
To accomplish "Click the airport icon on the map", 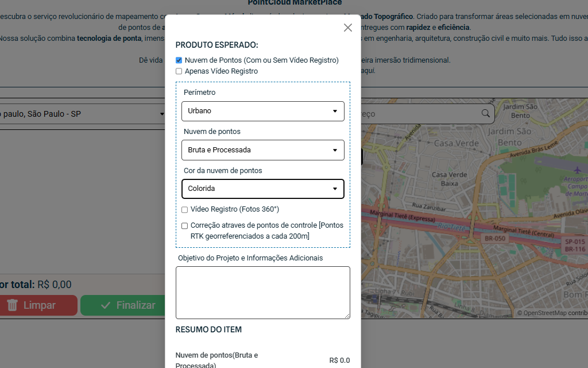I will click(x=577, y=170).
